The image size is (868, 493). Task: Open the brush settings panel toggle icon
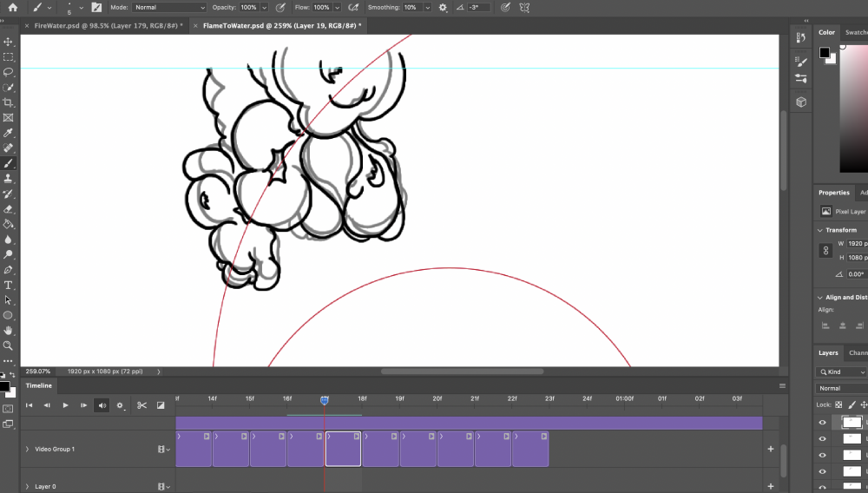point(97,7)
